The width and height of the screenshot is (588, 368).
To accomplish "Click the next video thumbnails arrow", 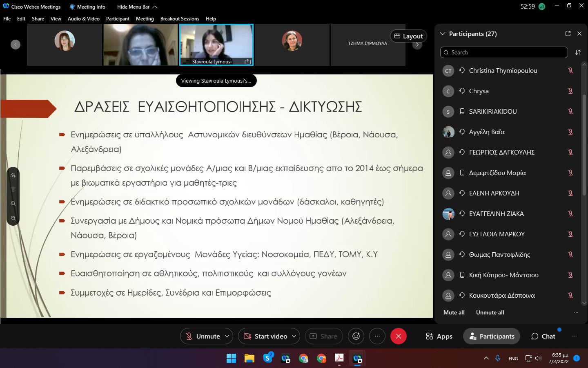I will point(417,45).
